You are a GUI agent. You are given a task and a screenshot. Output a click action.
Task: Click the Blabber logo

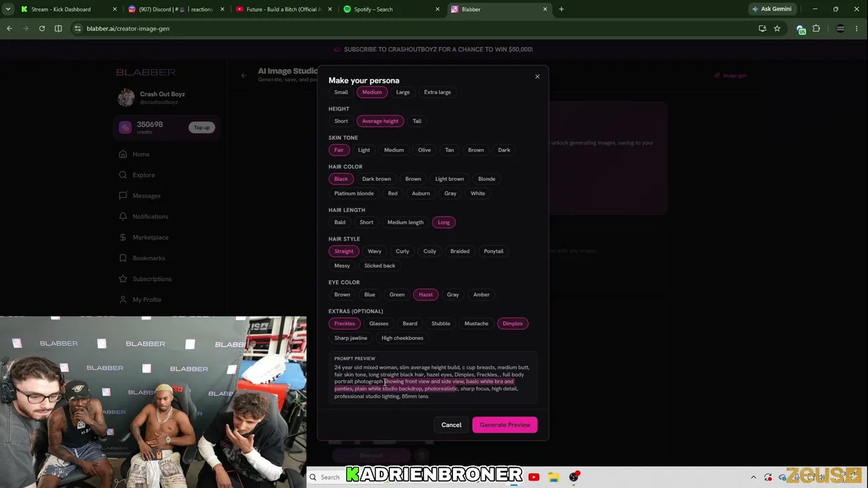click(x=146, y=73)
